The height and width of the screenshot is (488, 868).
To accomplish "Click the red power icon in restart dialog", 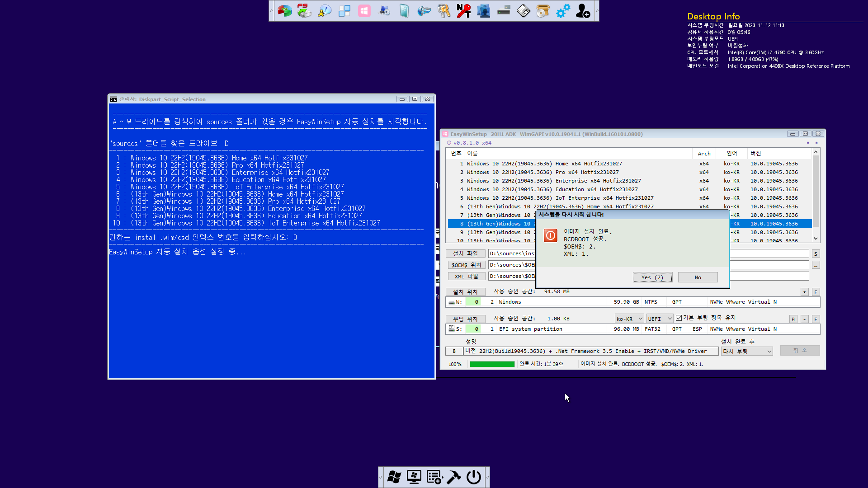I will click(551, 235).
